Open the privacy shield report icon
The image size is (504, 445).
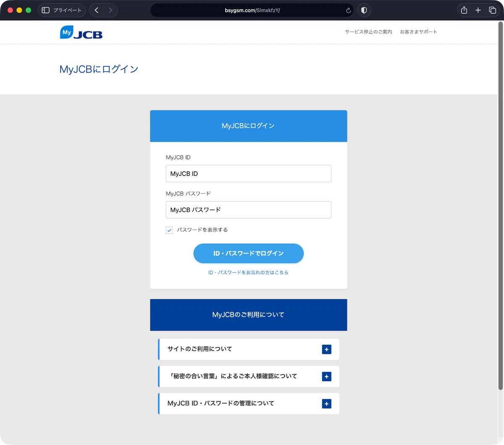point(364,10)
